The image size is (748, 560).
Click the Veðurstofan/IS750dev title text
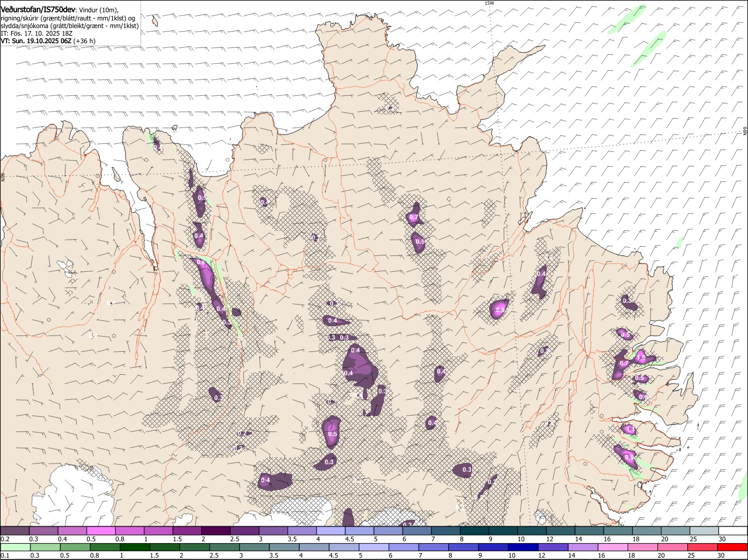[37, 9]
